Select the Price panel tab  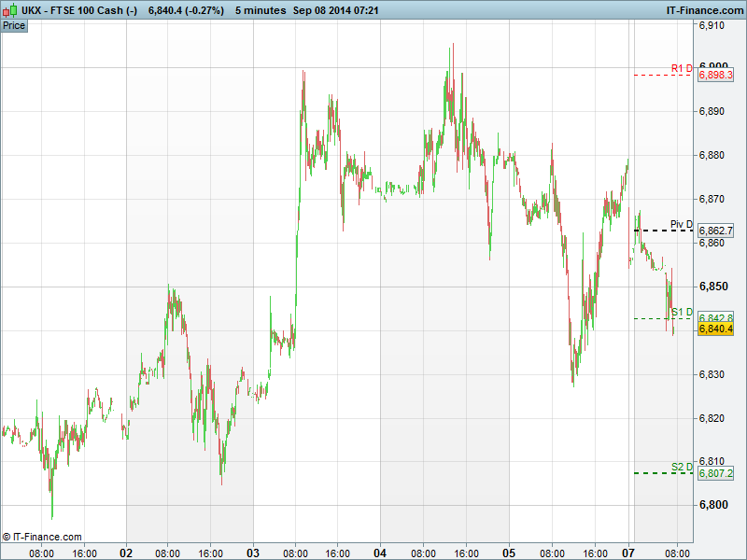coord(14,25)
